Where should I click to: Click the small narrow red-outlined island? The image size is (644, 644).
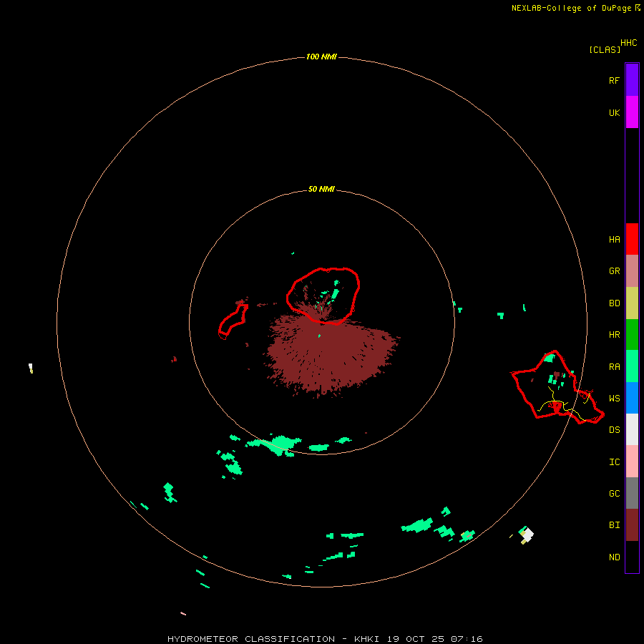(x=233, y=321)
